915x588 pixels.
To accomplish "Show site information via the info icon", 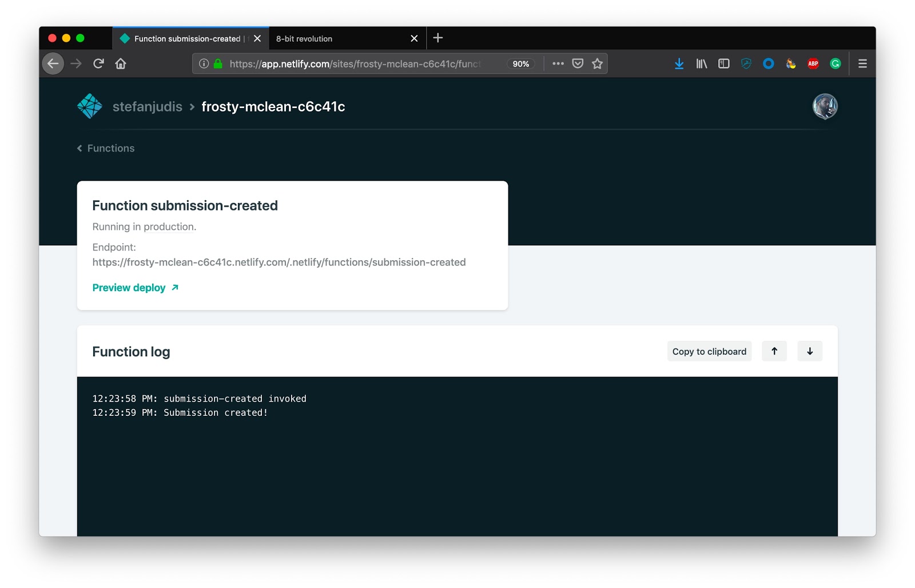I will pos(204,63).
